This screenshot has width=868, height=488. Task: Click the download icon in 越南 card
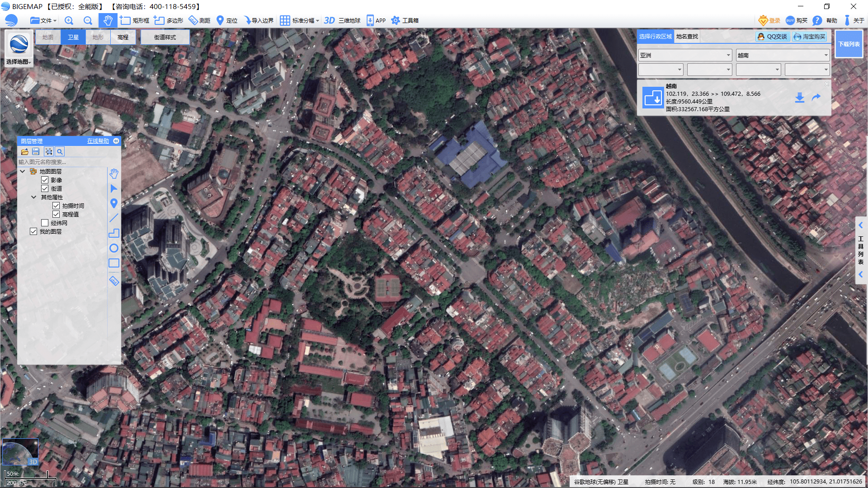(x=800, y=98)
